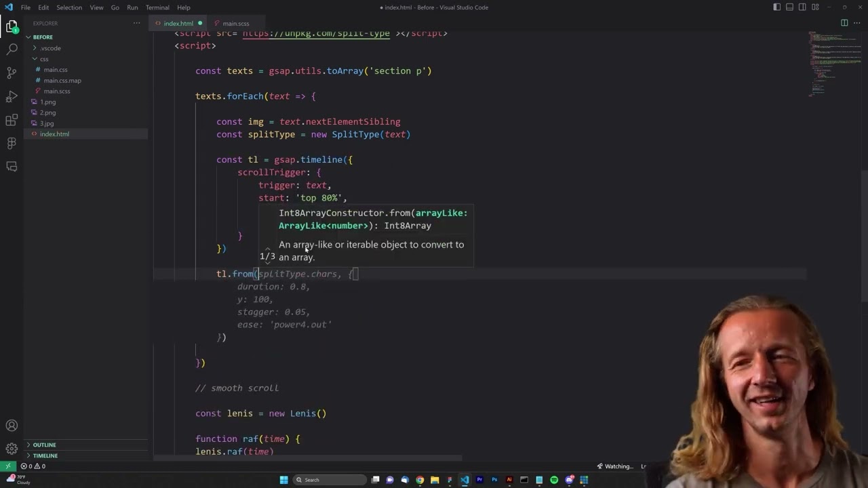Open main.css in the explorer
This screenshot has width=868, height=488.
pos(86,70)
